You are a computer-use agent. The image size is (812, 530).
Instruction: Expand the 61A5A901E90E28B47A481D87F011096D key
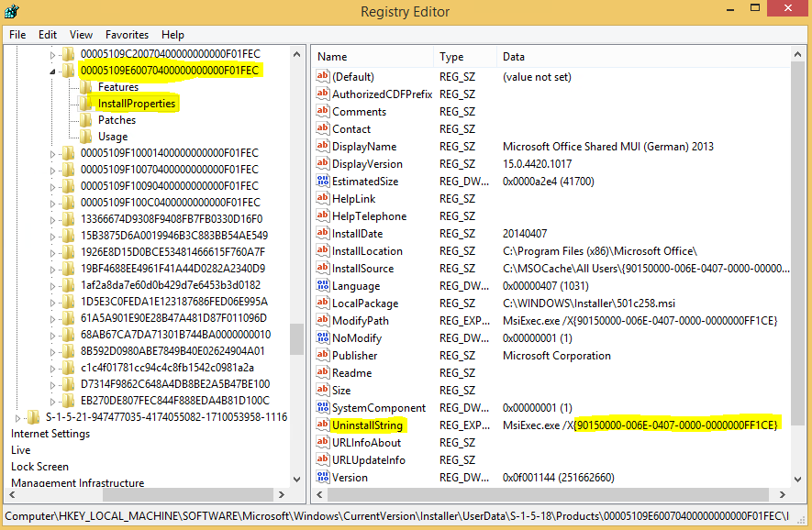coord(52,319)
